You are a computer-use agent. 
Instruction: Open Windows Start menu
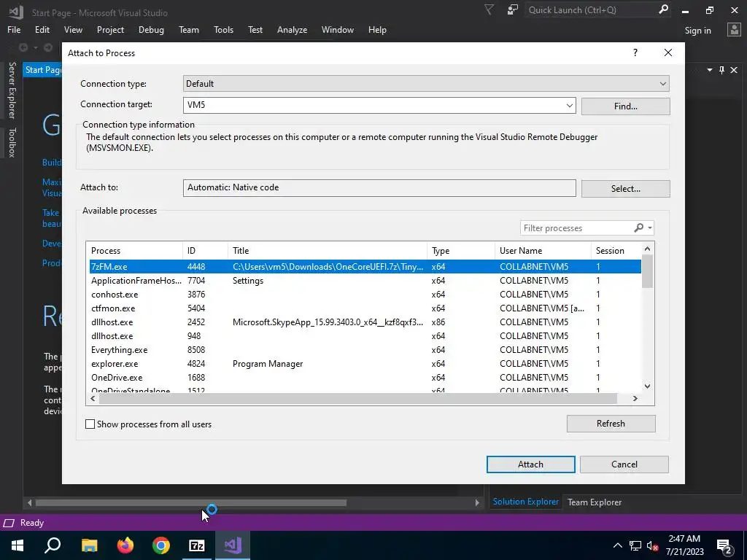click(18, 545)
